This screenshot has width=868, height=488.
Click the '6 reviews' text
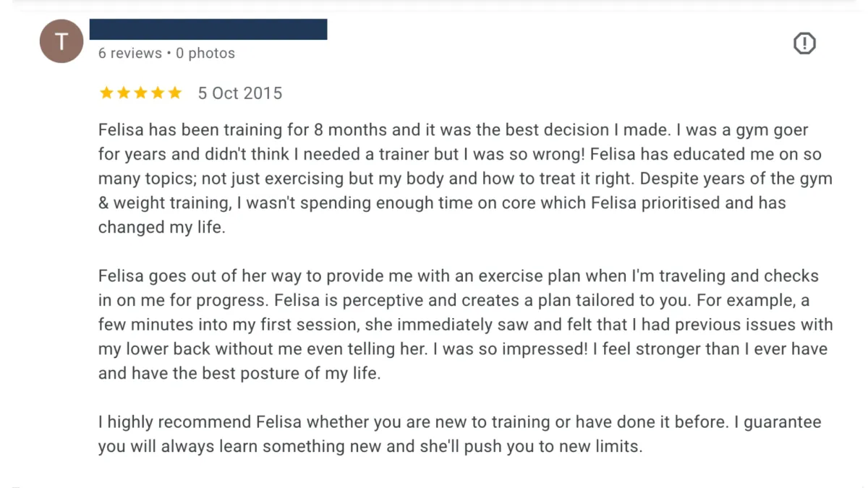[x=130, y=53]
